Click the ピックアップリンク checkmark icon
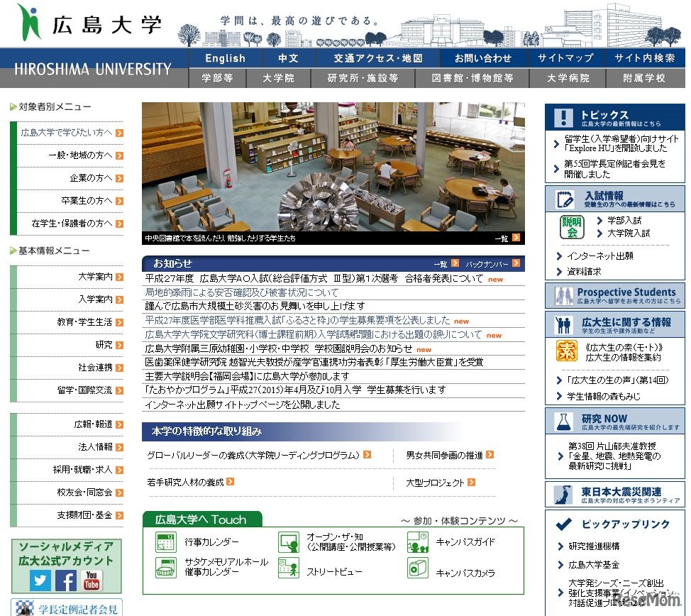691x616 pixels. coord(563,524)
